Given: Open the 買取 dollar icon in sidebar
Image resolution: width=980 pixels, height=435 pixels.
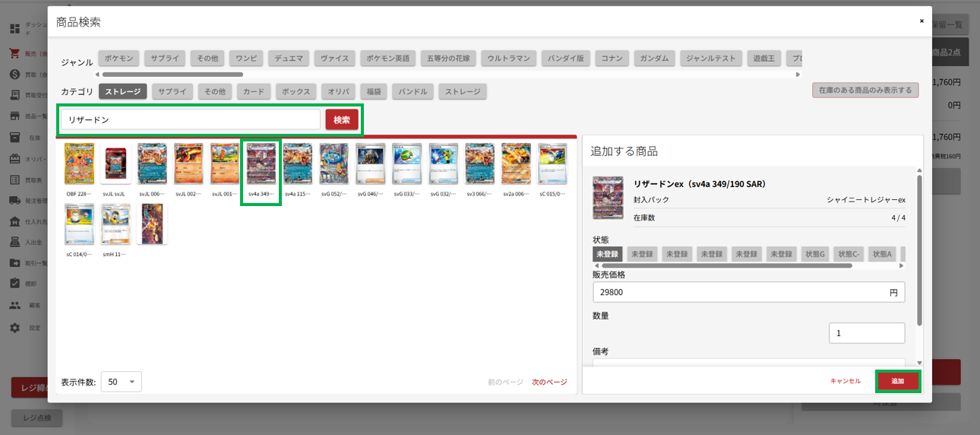Looking at the screenshot, I should pos(14,75).
